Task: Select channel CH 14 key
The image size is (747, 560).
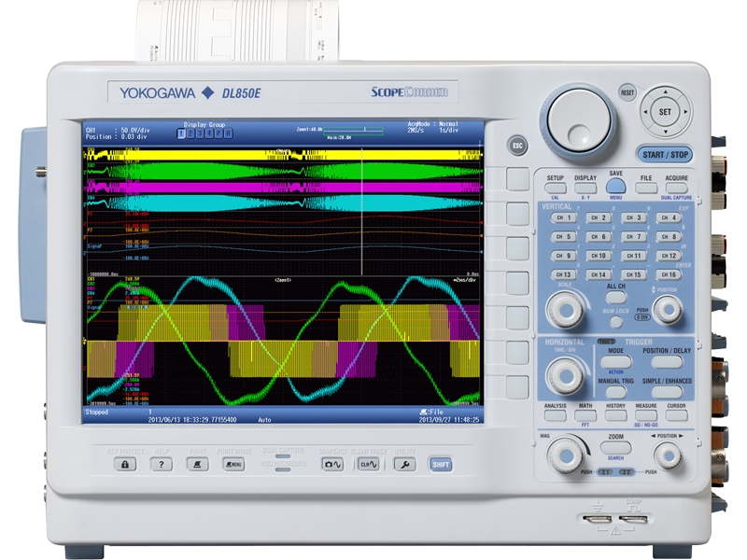Action: (599, 274)
